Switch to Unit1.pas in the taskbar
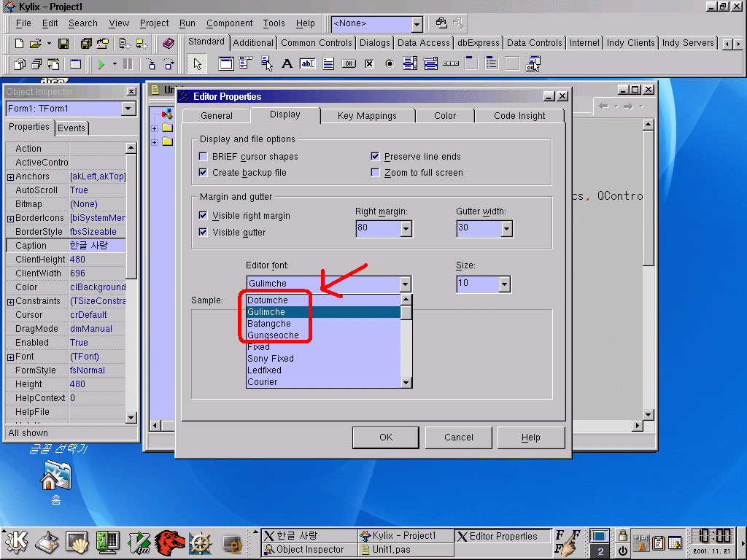 point(406,550)
